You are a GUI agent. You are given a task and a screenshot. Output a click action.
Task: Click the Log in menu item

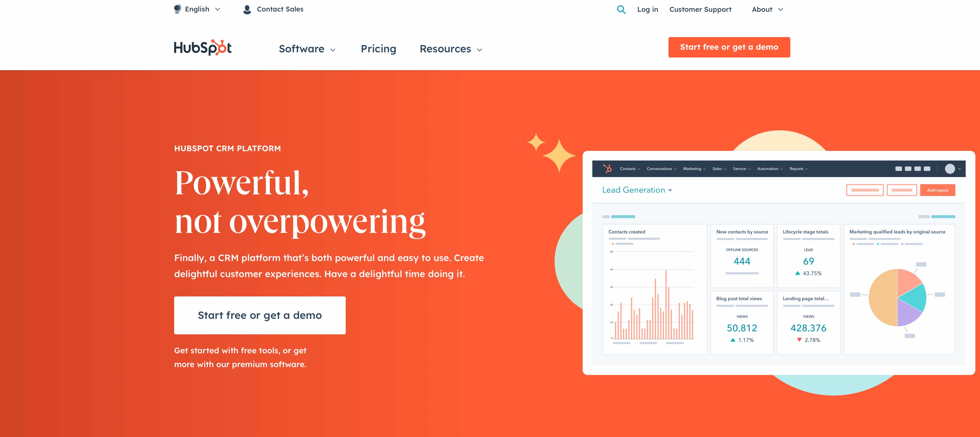(x=648, y=9)
